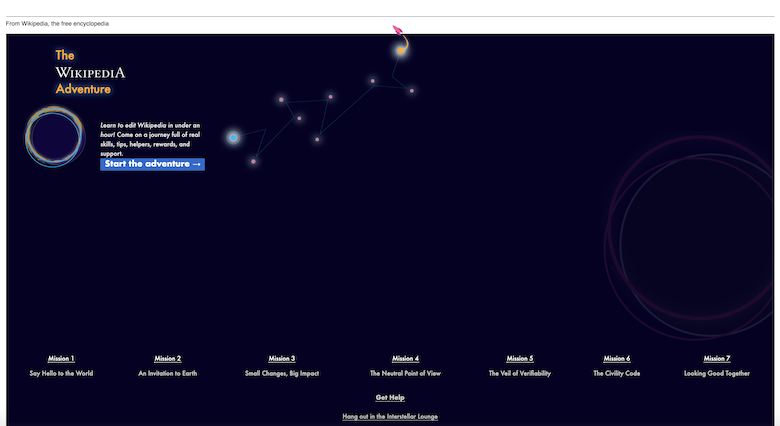This screenshot has height=426, width=780.
Task: Click 'An Invitation to Earth' text
Action: coord(168,373)
